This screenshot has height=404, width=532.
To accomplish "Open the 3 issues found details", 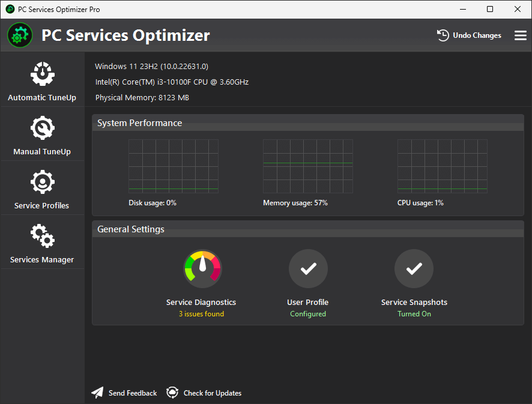I will point(202,313).
